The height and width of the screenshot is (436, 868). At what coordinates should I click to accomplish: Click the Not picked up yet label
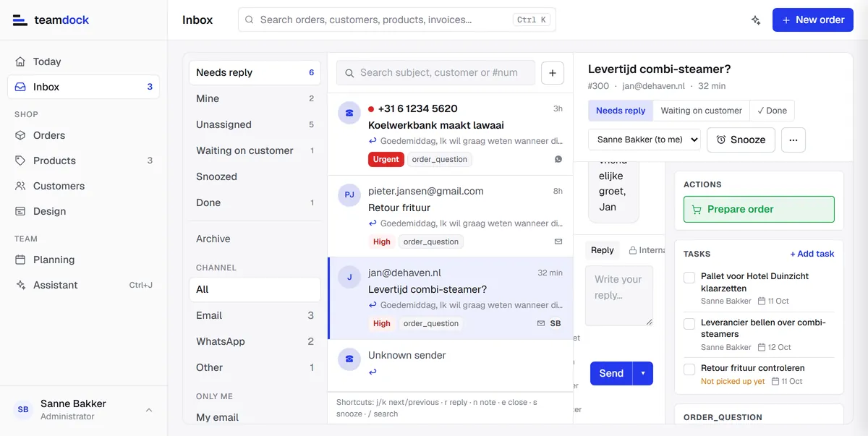point(733,381)
